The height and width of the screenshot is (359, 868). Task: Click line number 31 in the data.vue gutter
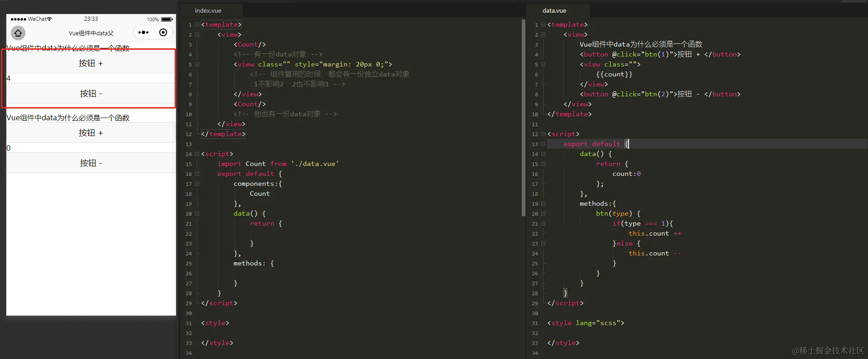point(535,323)
